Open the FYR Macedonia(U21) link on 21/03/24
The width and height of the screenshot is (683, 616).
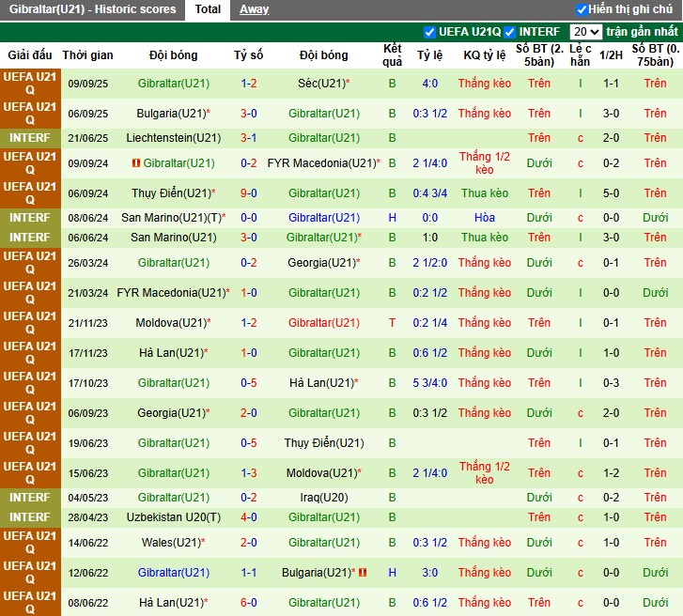pyautogui.click(x=171, y=293)
